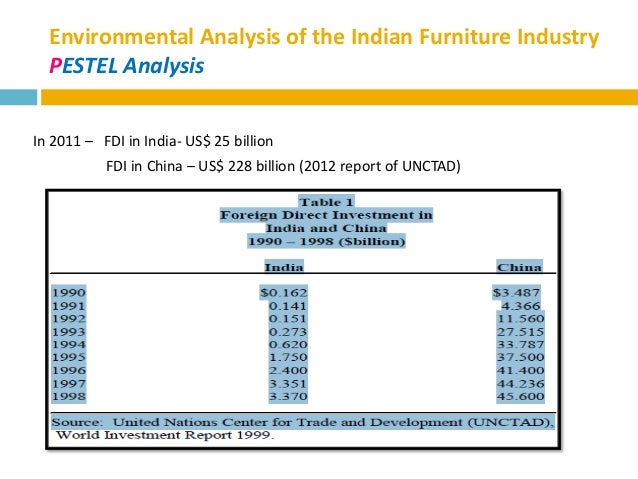
Task: Click China value '33.787'
Action: pyautogui.click(x=520, y=345)
